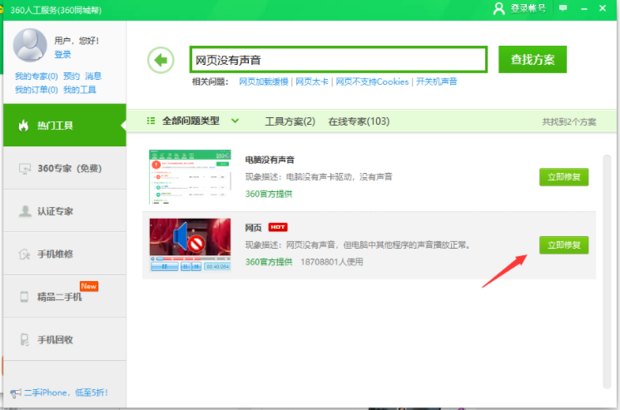Click 立即修复 for 电脑没有声音
The width and height of the screenshot is (620, 410).
564,177
